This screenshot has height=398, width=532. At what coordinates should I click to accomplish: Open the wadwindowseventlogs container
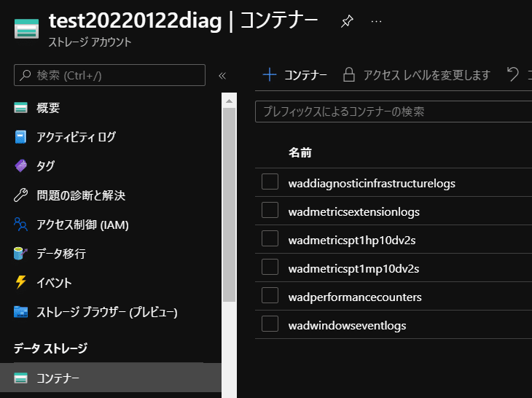coord(347,326)
